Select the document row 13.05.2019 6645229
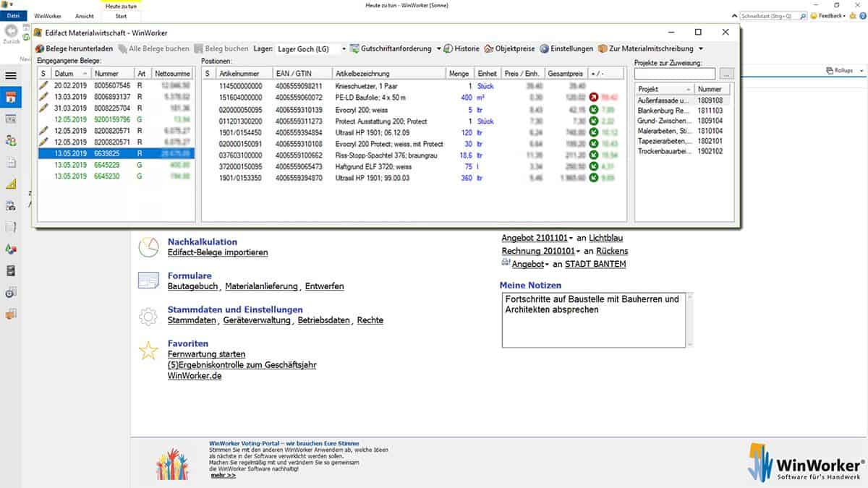Screen dimensions: 868x488 (x=116, y=165)
